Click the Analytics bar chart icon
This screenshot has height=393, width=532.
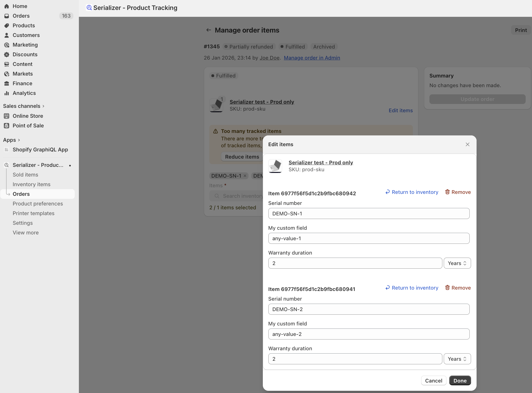[x=7, y=93]
